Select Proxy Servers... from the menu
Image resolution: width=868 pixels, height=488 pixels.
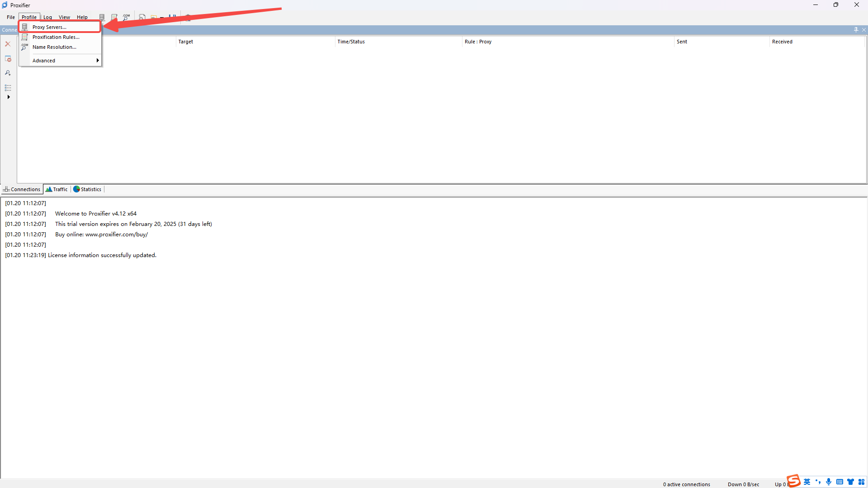click(x=60, y=27)
